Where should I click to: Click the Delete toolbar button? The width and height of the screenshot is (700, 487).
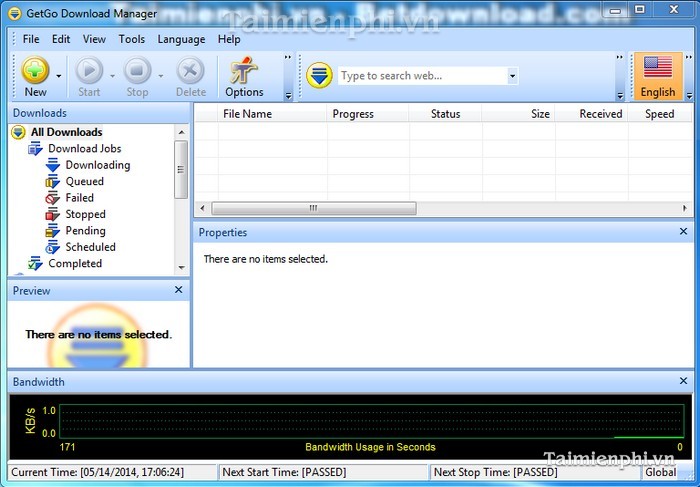coord(191,77)
